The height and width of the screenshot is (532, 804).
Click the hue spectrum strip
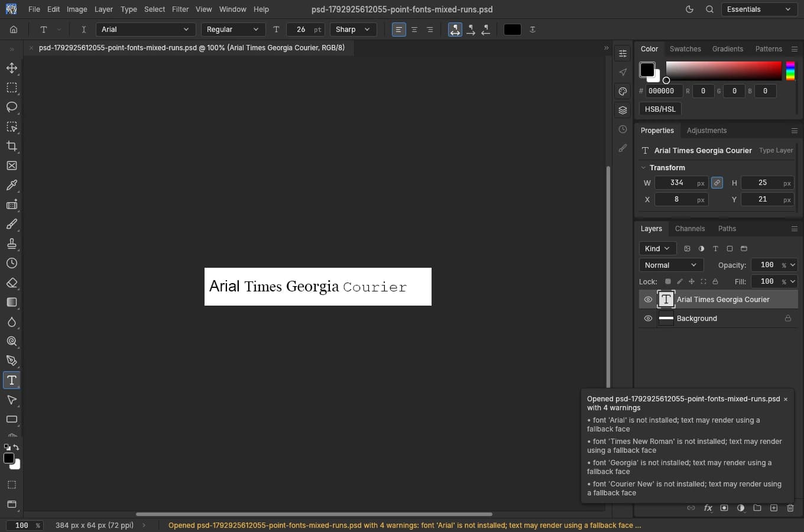tap(790, 71)
